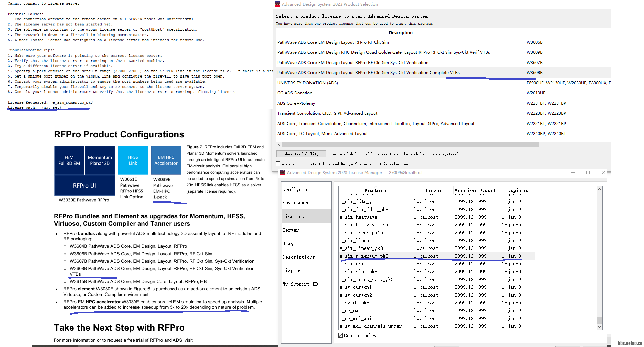Select the Licenses section
644x347 pixels.
click(x=306, y=216)
